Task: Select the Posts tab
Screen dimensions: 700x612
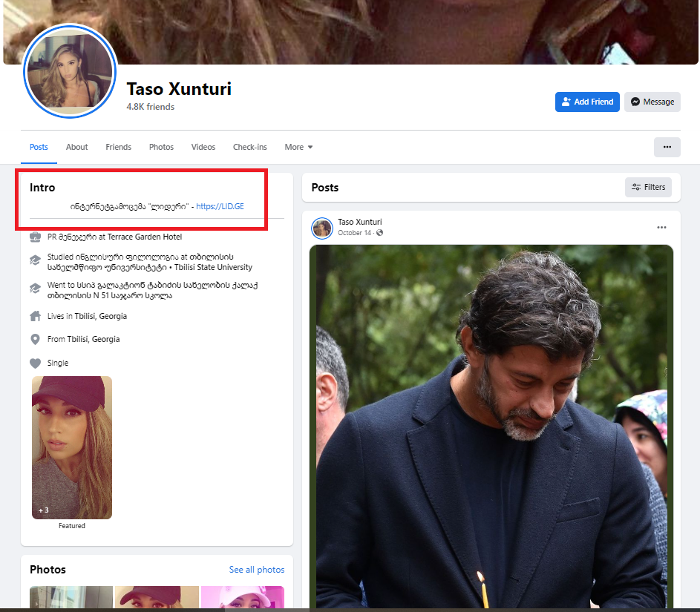Action: (x=39, y=147)
